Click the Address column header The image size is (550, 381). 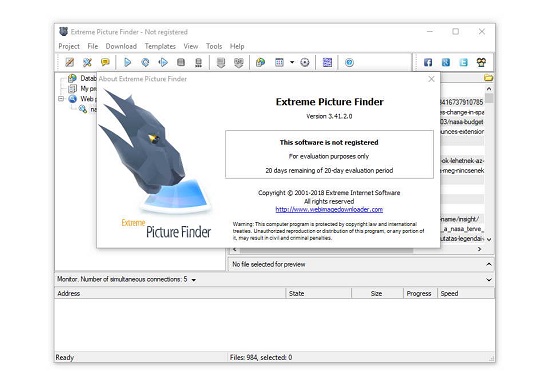point(170,293)
